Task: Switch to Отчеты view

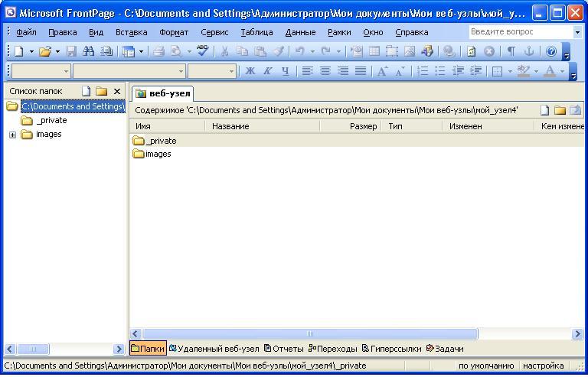Action: (x=283, y=349)
